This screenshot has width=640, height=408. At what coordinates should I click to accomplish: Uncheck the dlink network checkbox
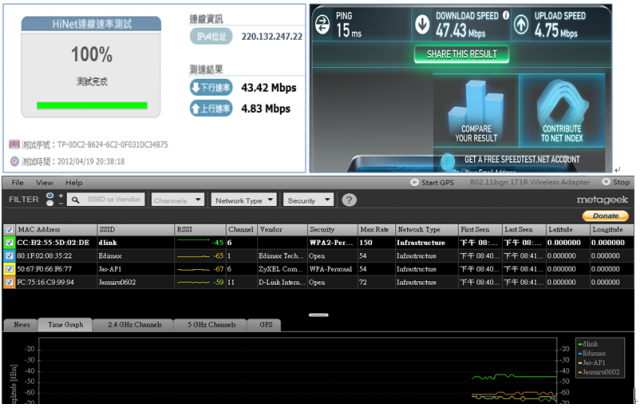[9, 243]
